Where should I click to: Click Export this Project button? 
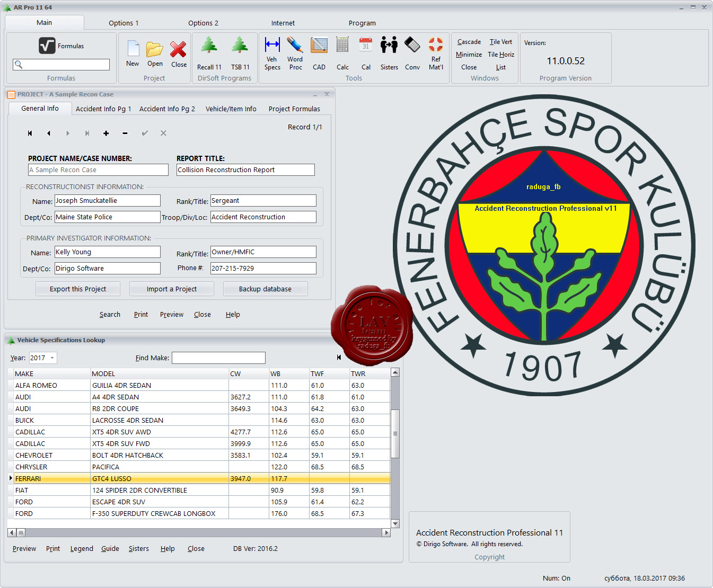tap(78, 289)
